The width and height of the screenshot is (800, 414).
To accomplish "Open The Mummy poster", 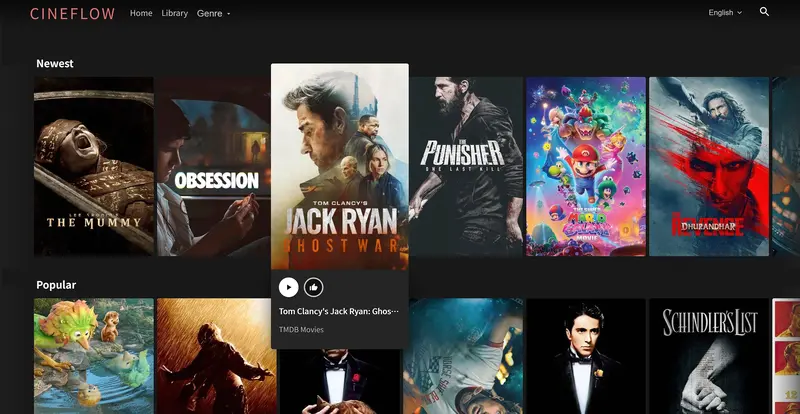I will tap(94, 166).
